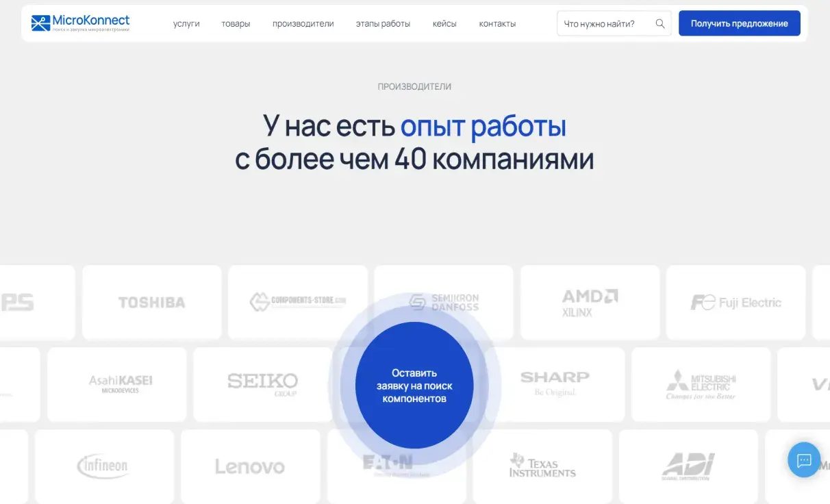
Task: Focus the 'Что нужно найти?' search field
Action: tap(614, 23)
